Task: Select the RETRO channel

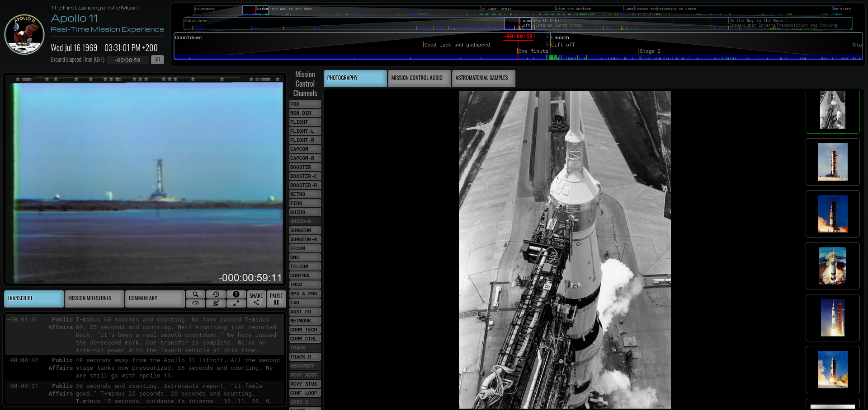Action: pyautogui.click(x=305, y=194)
